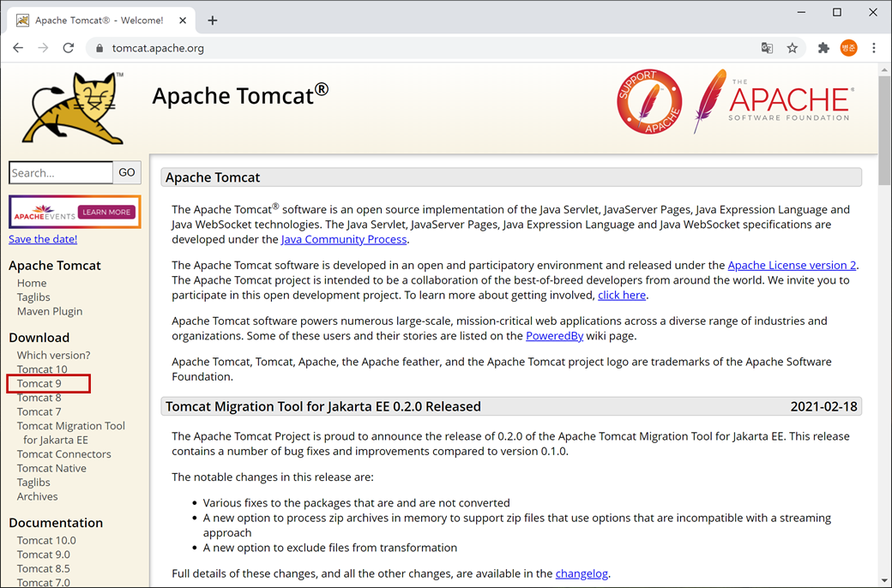Screen dimensions: 892x588
Task: Click the GO search button
Action: pyautogui.click(x=127, y=172)
